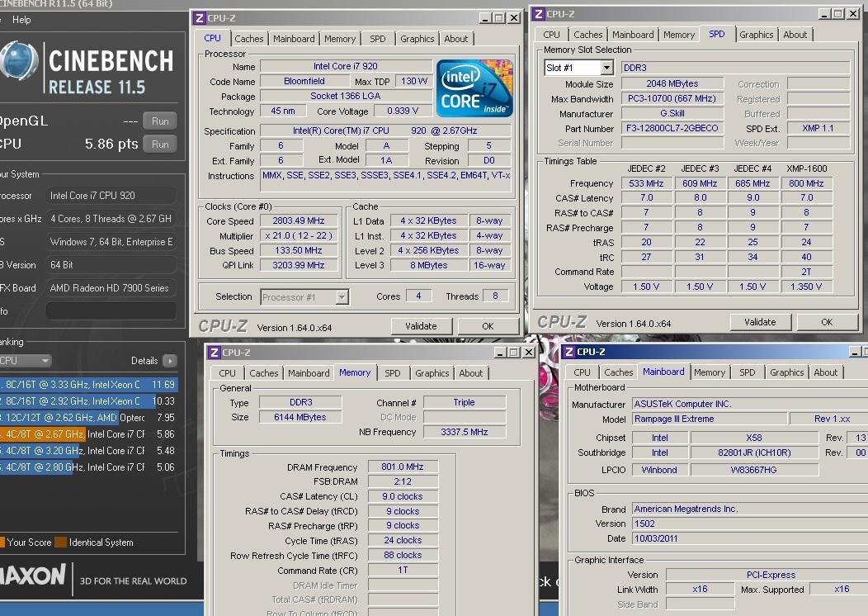Select the Memory tab in the Mainboard window

tap(709, 372)
